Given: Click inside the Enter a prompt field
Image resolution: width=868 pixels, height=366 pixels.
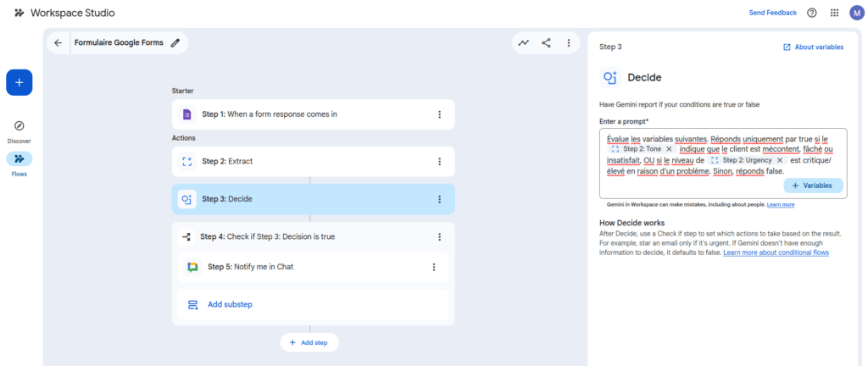Looking at the screenshot, I should pyautogui.click(x=723, y=164).
